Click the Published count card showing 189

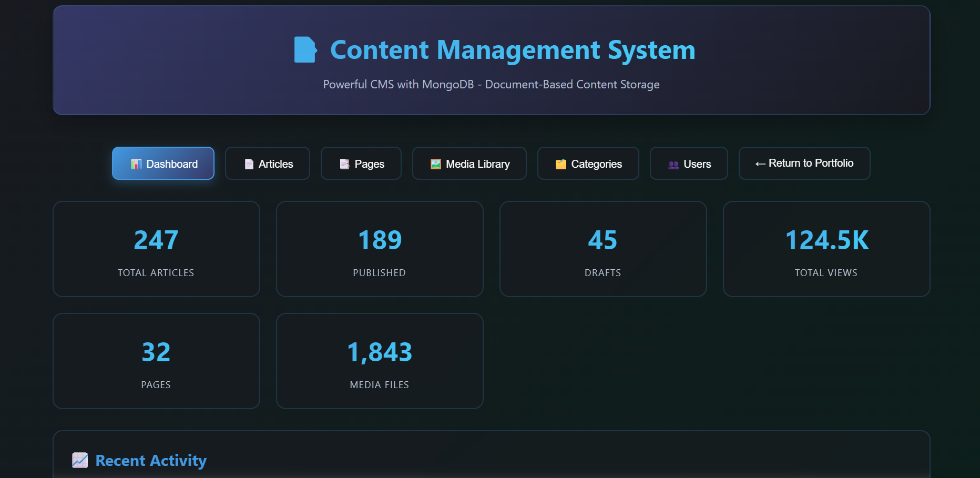click(380, 249)
